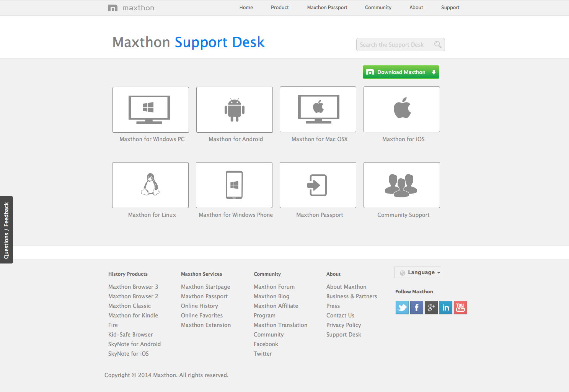The width and height of the screenshot is (569, 392).
Task: Click the magnifier search icon
Action: click(x=438, y=45)
